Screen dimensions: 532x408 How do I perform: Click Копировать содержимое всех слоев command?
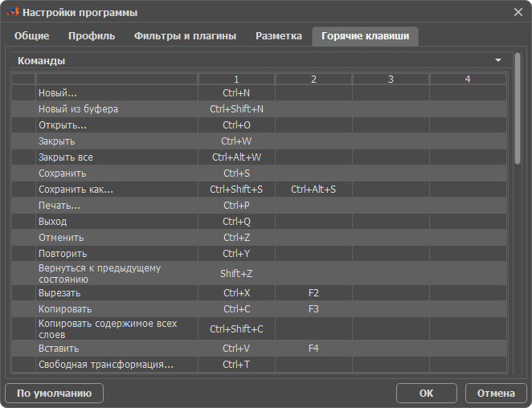pos(117,328)
